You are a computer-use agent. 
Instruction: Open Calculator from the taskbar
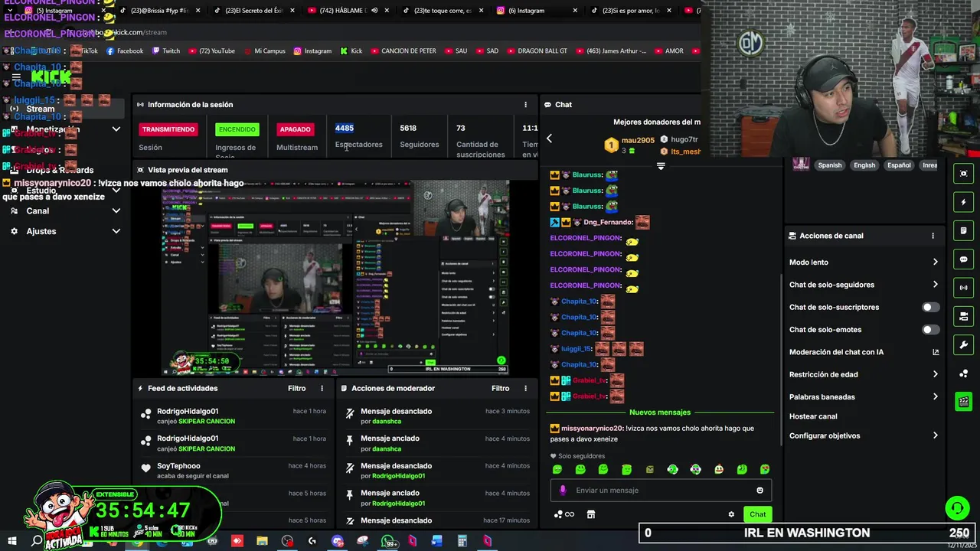click(462, 541)
